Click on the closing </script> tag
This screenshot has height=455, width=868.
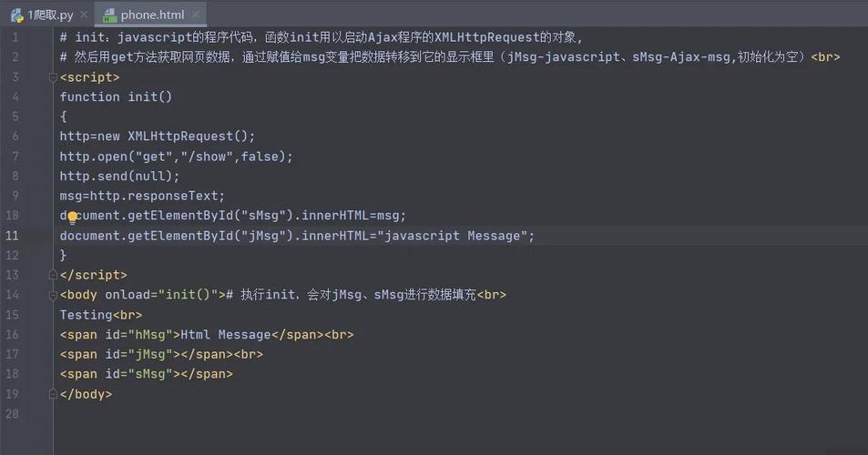tap(94, 275)
